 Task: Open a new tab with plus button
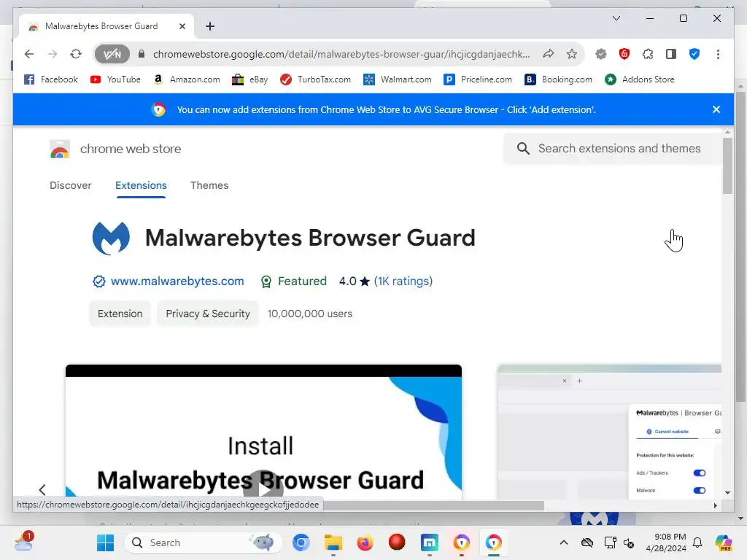click(x=210, y=26)
